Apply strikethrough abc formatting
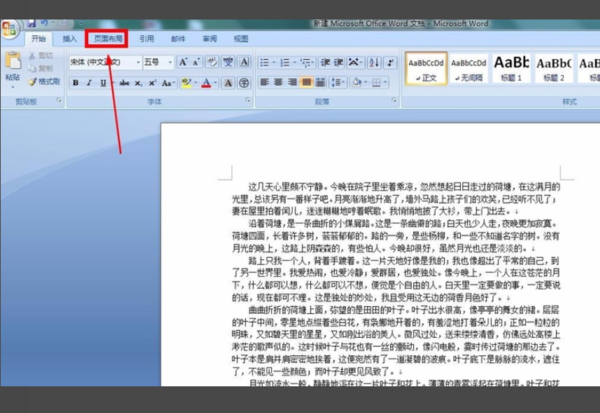The height and width of the screenshot is (413, 600). 124,83
